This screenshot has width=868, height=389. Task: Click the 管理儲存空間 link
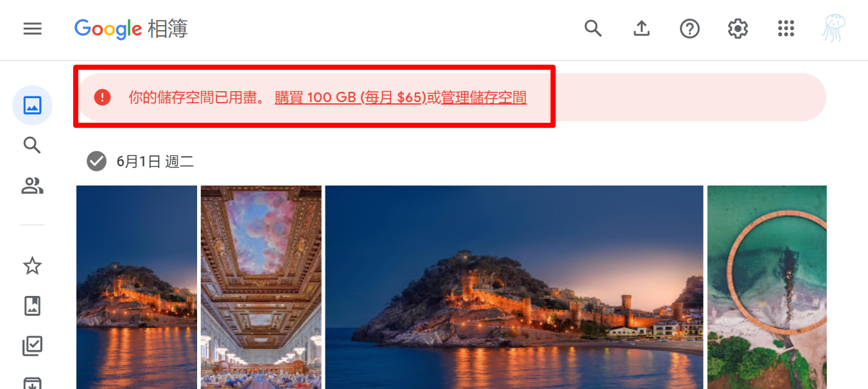484,98
